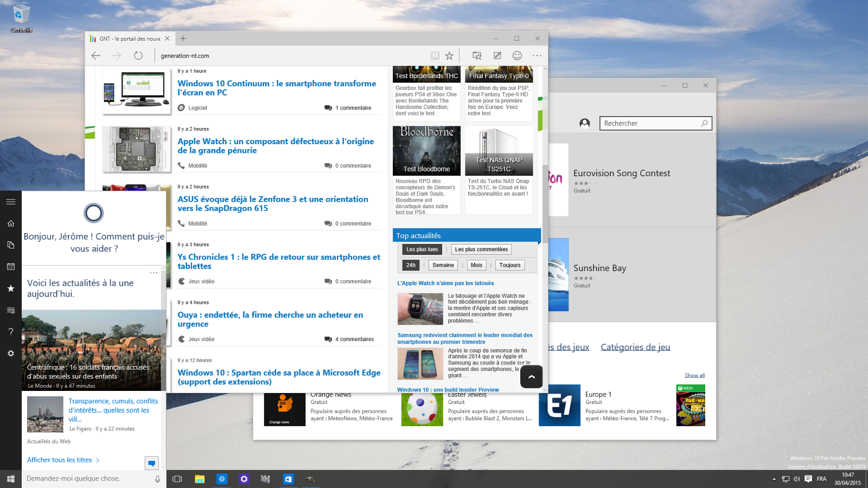Click Store account profile icon
The height and width of the screenshot is (488, 868).
pos(585,123)
